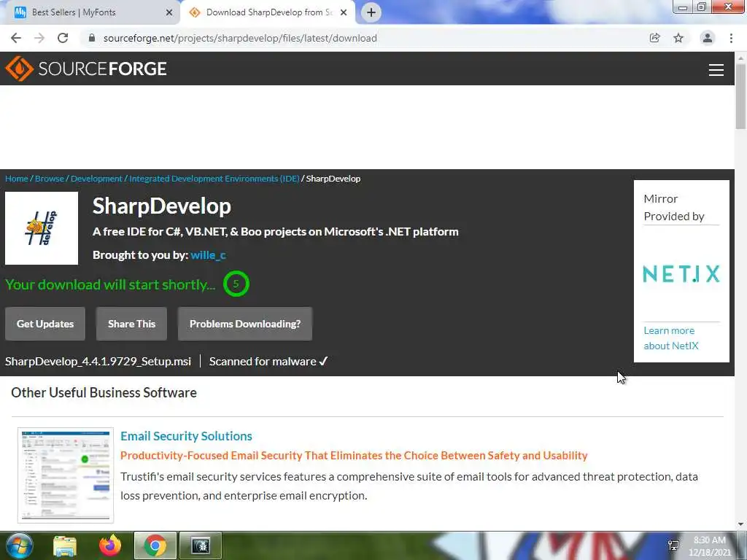
Task: Click the Productivity-Focused Email Security orange headline
Action: click(x=354, y=456)
